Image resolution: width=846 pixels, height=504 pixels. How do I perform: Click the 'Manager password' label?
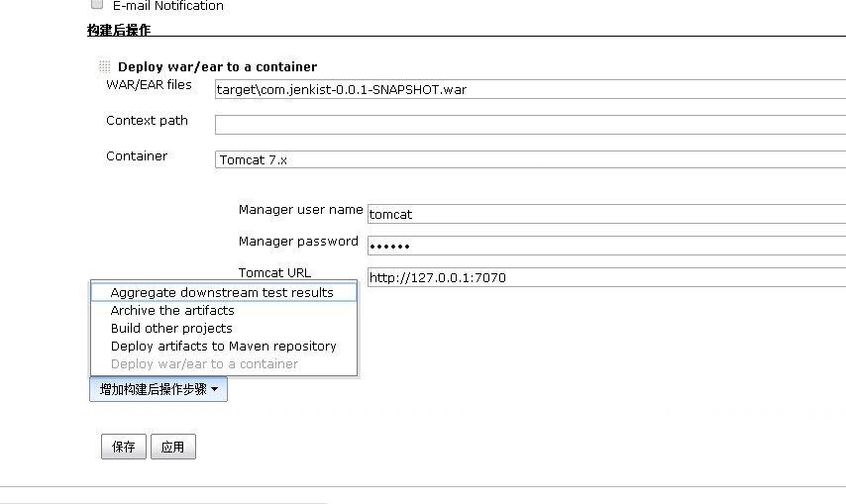(x=298, y=241)
